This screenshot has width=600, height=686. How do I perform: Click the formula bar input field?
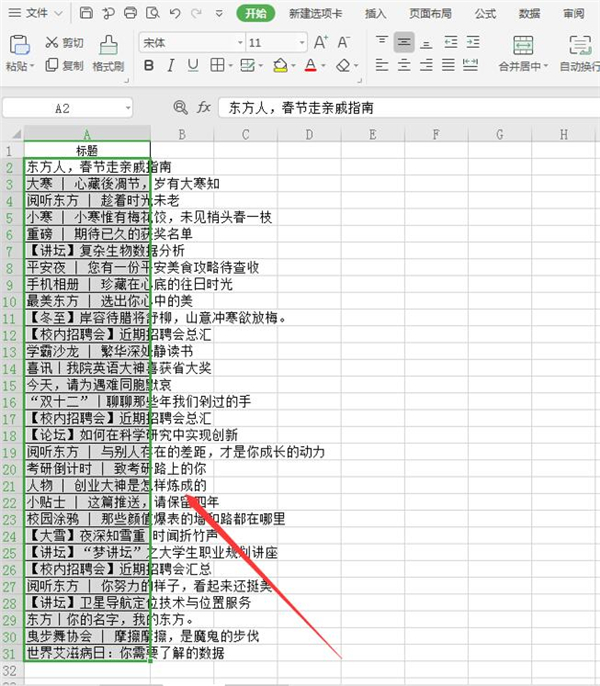coord(409,108)
